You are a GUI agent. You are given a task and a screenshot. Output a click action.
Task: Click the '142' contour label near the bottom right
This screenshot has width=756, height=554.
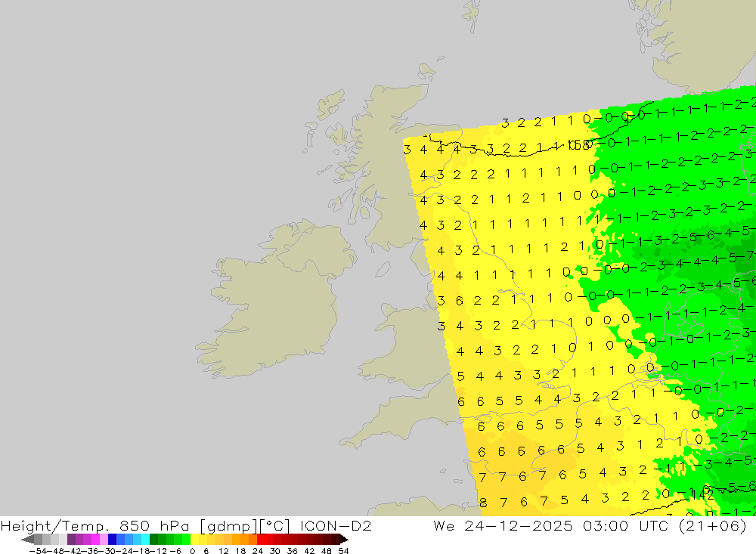click(702, 494)
